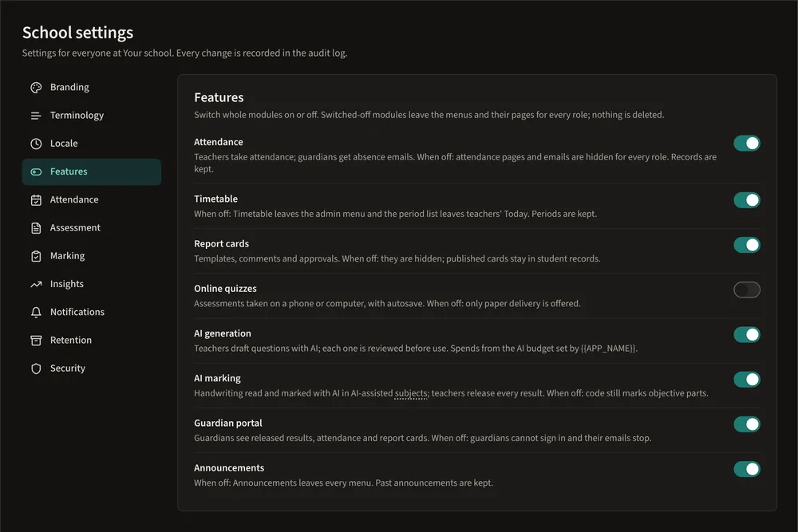The width and height of the screenshot is (798, 532).
Task: Click the Notifications bell icon
Action: [x=36, y=313]
